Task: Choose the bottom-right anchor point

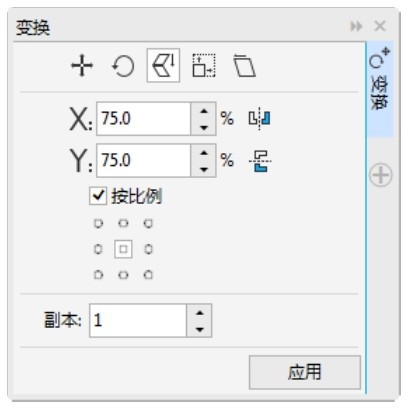Action: coord(148,275)
